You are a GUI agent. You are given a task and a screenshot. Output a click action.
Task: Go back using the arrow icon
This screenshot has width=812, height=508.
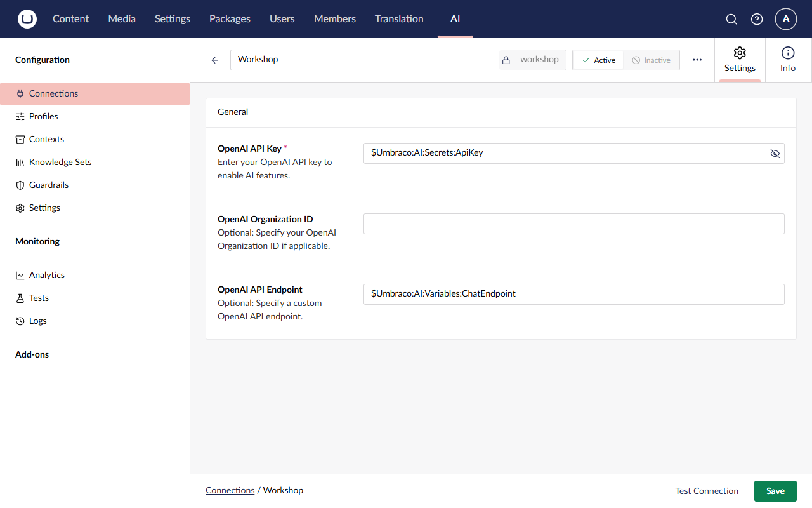click(x=215, y=60)
